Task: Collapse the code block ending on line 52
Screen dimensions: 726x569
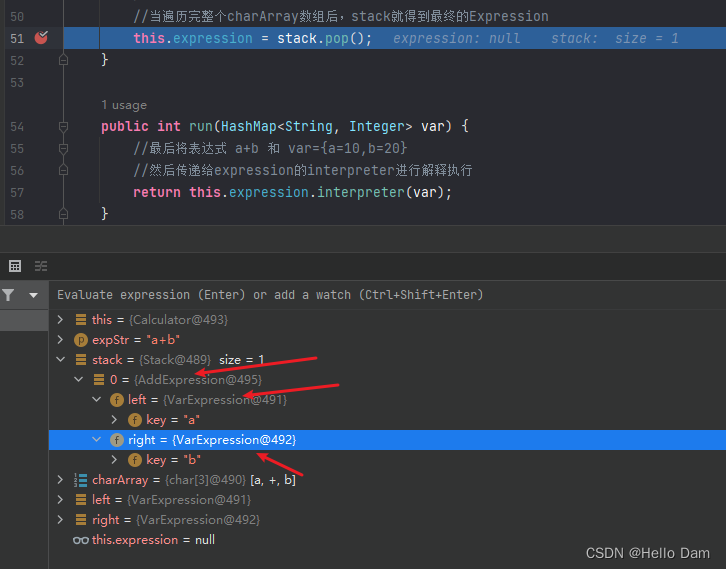Action: pos(63,60)
